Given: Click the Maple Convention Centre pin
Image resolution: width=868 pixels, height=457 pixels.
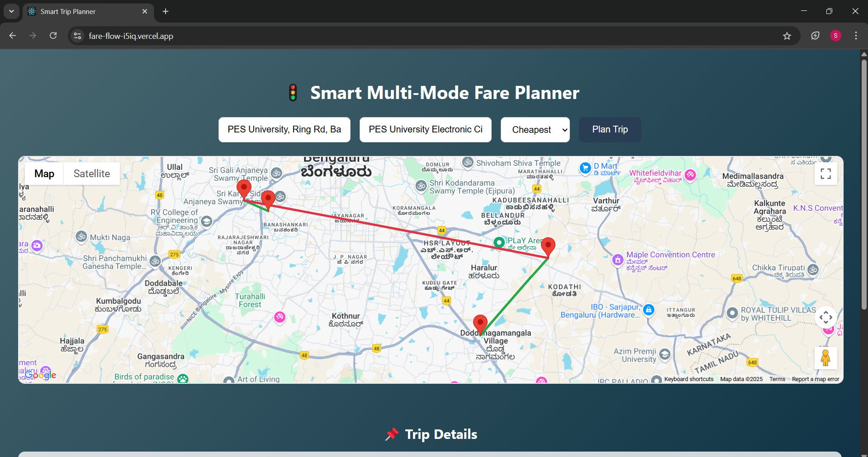Looking at the screenshot, I should (x=618, y=260).
